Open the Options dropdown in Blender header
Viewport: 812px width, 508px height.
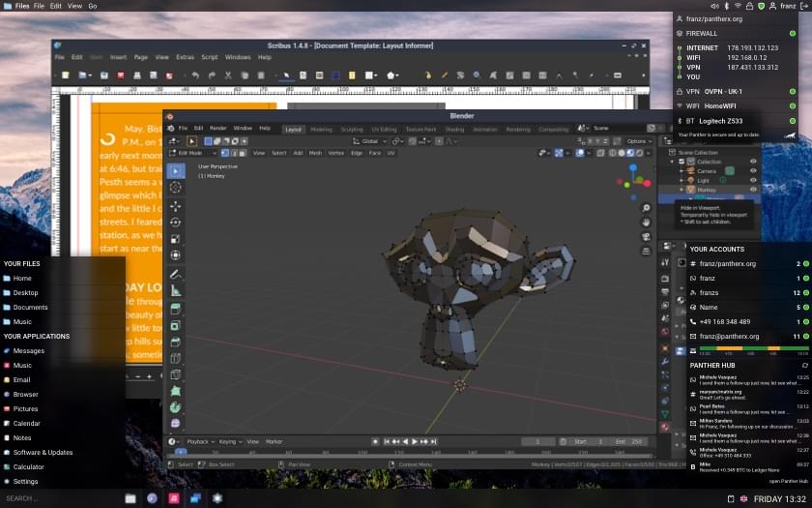click(x=639, y=141)
